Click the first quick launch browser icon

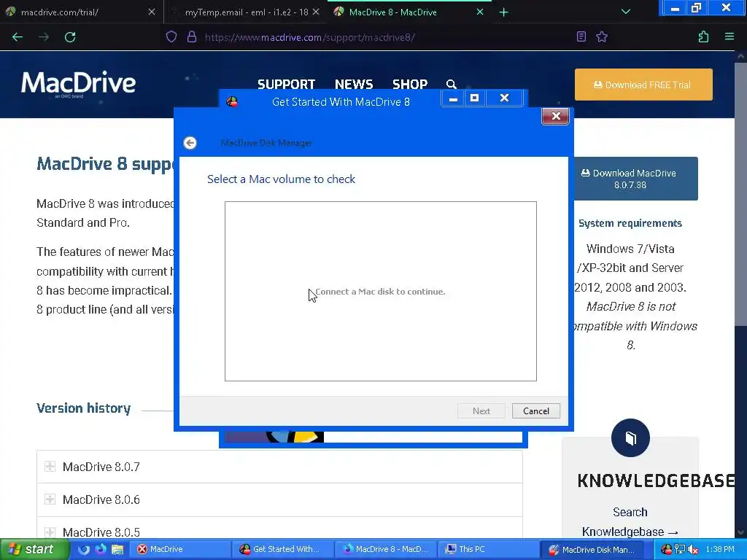click(84, 550)
